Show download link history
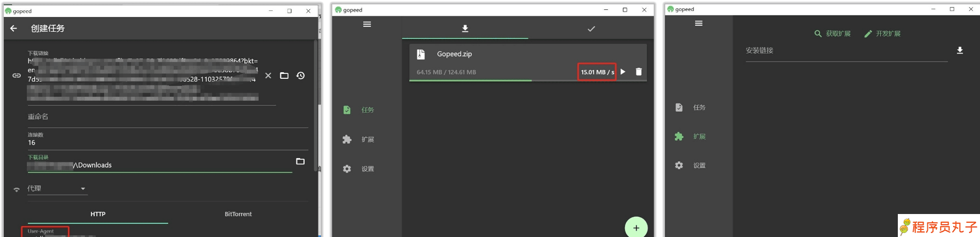This screenshot has height=237, width=980. 301,76
